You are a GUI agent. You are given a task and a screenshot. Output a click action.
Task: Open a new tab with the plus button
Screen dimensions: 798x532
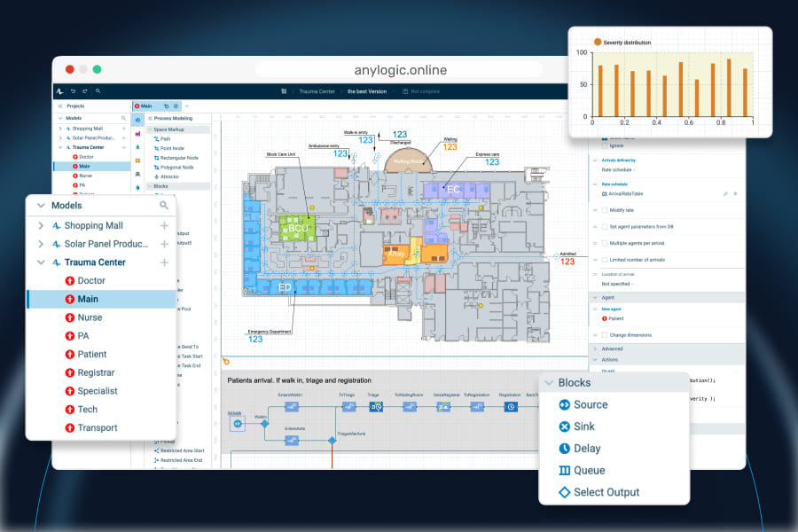[x=187, y=106]
